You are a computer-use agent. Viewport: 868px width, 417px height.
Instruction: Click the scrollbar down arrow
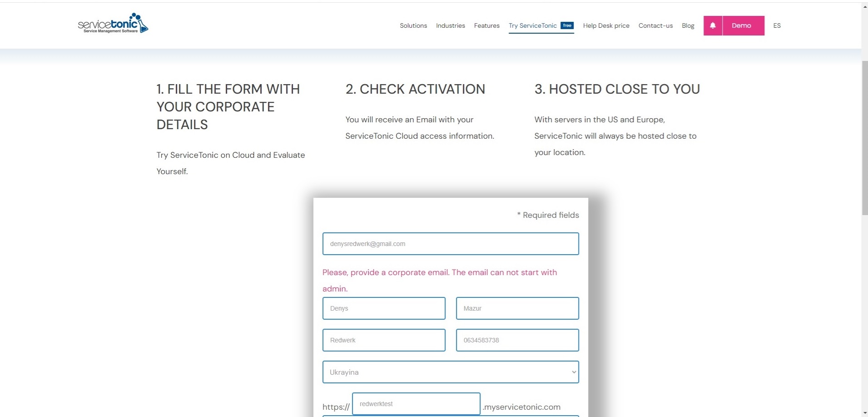[x=864, y=412]
